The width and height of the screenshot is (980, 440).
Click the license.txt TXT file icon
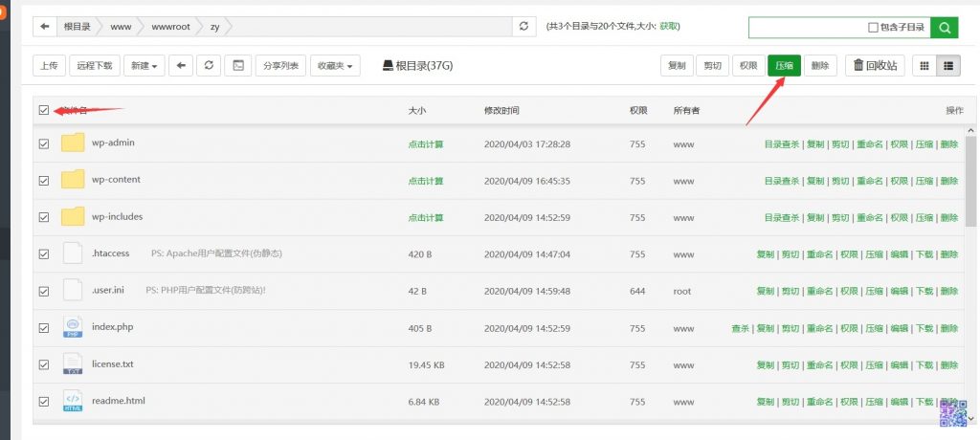pyautogui.click(x=73, y=363)
